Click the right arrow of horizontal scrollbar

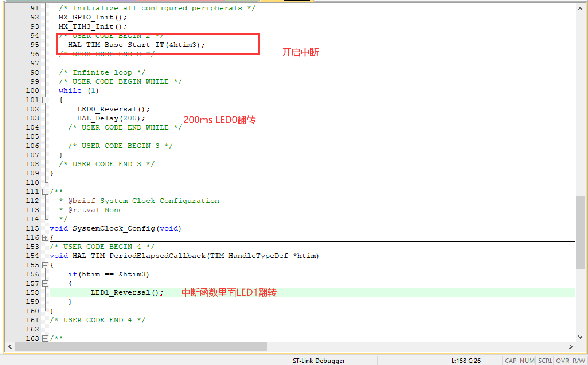pyautogui.click(x=571, y=347)
